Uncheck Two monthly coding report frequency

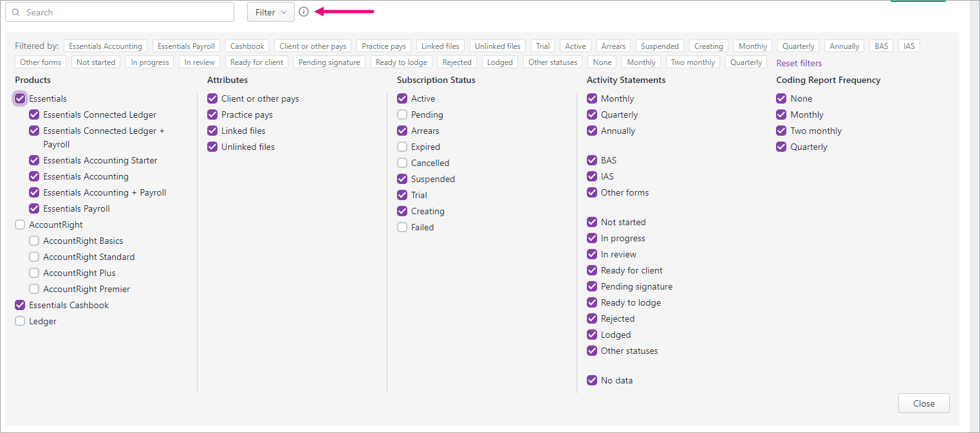point(781,131)
